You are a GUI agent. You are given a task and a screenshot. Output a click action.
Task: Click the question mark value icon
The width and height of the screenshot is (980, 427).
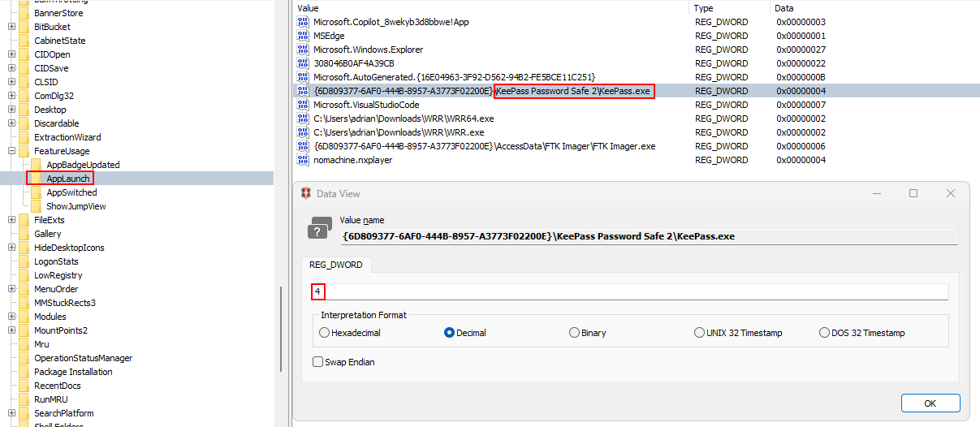click(x=319, y=229)
